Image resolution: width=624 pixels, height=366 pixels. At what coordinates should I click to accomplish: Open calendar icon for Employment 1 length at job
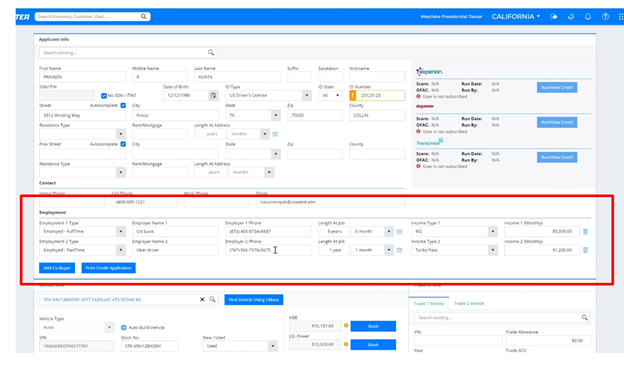click(399, 232)
